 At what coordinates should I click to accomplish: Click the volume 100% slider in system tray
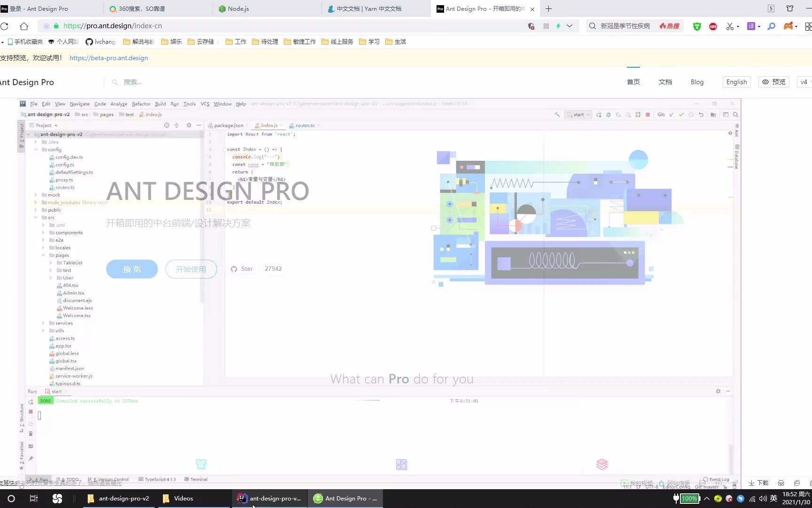click(689, 499)
